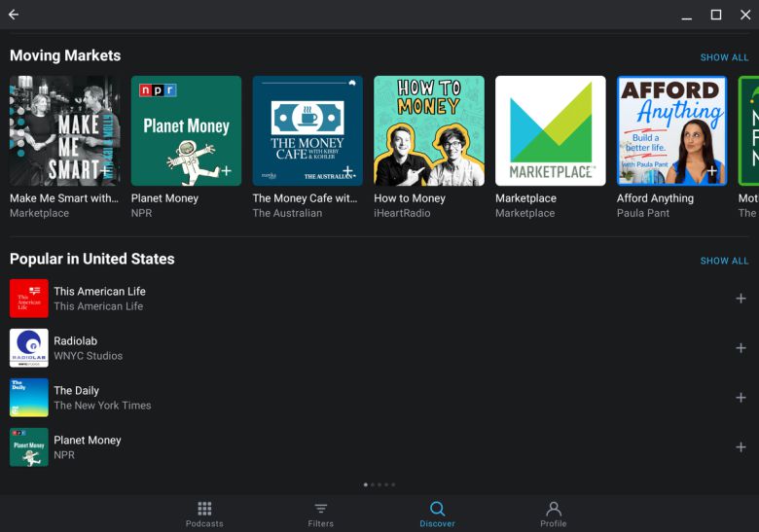Maximize the application window
Viewport: 759px width, 532px height.
pyautogui.click(x=716, y=15)
